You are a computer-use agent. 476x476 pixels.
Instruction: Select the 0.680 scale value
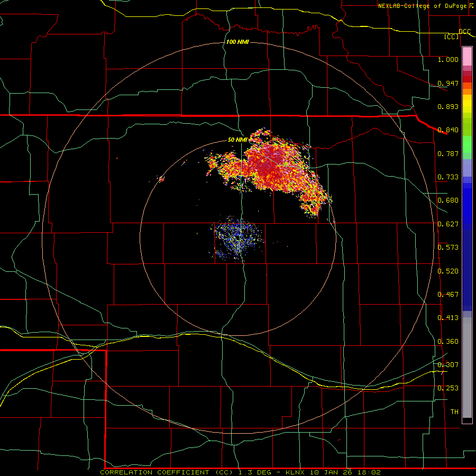[x=448, y=200]
